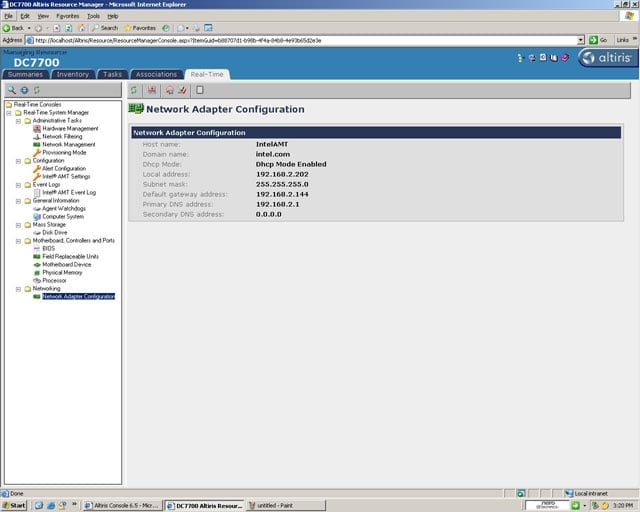640x512 pixels.
Task: Open the Edit menu
Action: click(25, 16)
